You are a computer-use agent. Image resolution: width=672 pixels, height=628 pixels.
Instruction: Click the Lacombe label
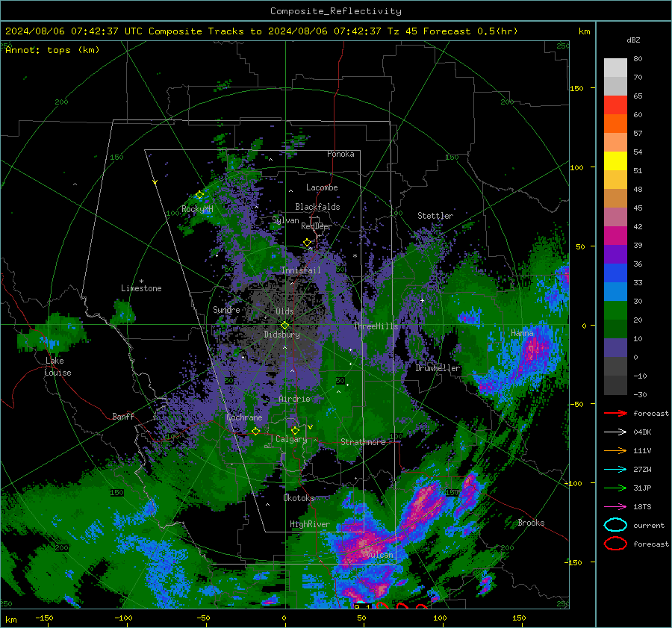pyautogui.click(x=322, y=187)
